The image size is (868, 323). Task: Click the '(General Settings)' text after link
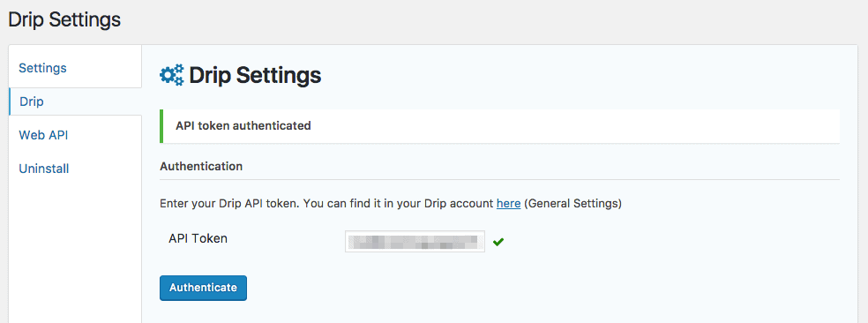tap(572, 203)
